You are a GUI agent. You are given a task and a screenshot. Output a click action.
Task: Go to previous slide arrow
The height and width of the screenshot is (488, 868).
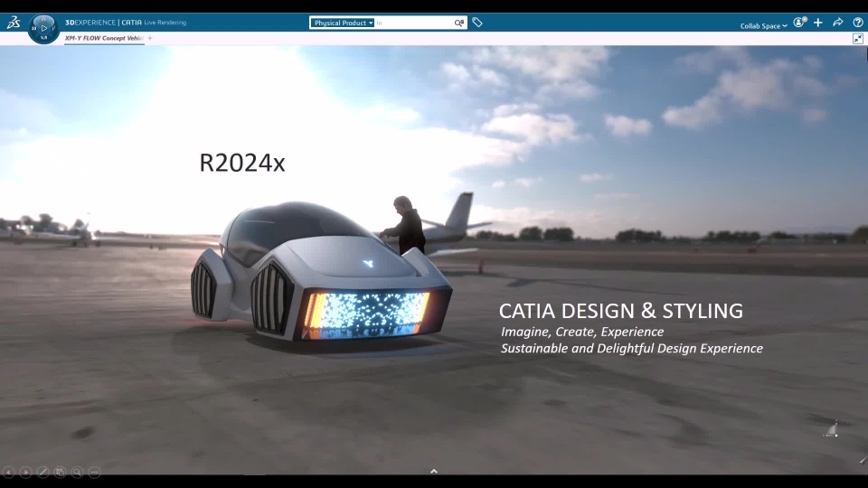[x=8, y=472]
